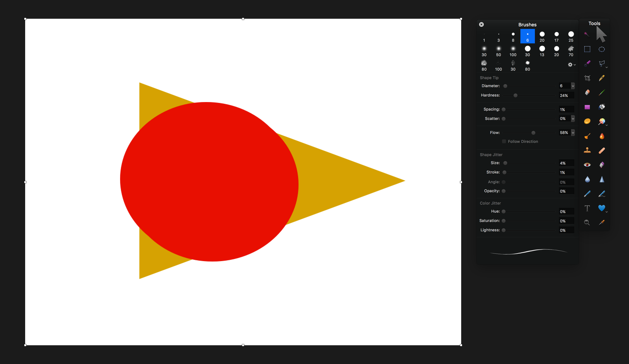Click the Spacing percentage field
The width and height of the screenshot is (629, 364).
[x=566, y=109]
